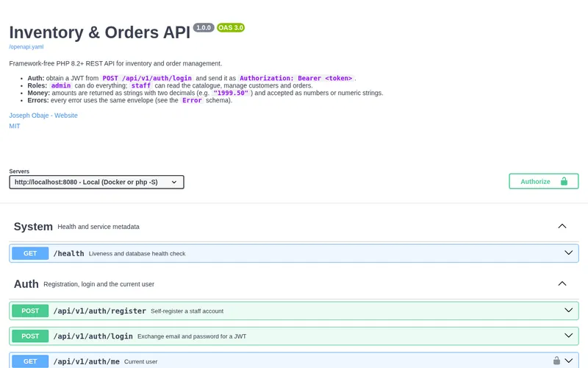The image size is (588, 368).
Task: Click the "1999.50" example code text
Action: tap(231, 93)
